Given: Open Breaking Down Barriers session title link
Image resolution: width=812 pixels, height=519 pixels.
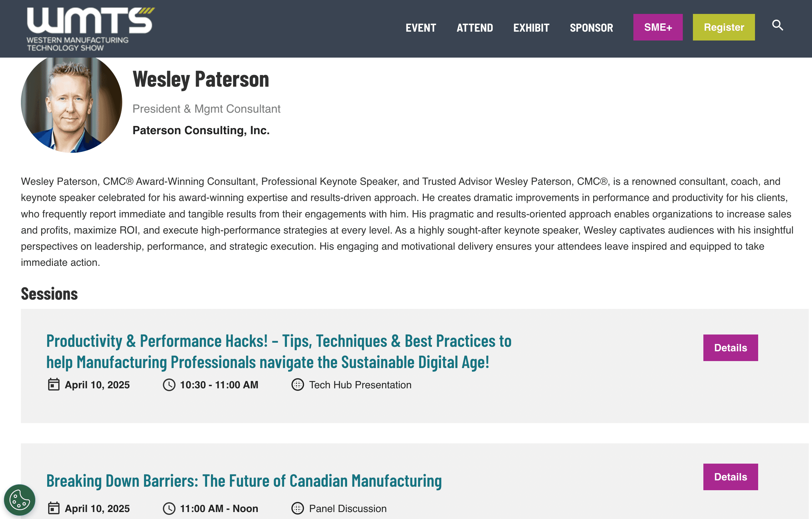Looking at the screenshot, I should coord(244,481).
